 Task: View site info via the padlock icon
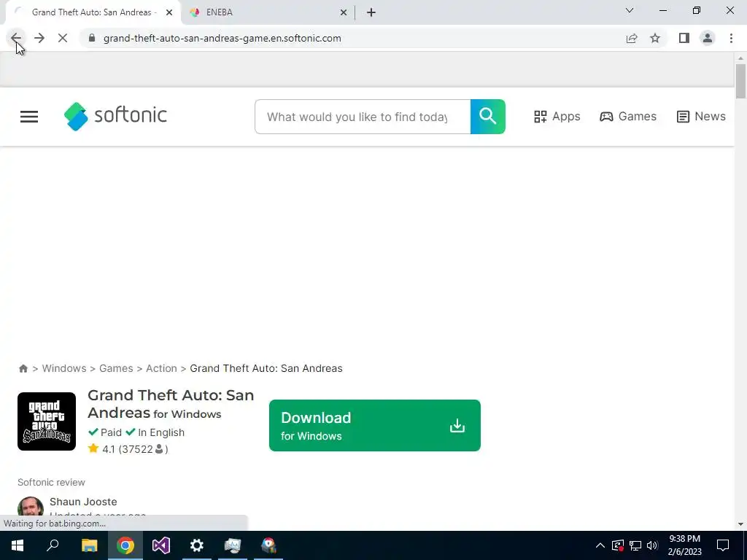[92, 38]
